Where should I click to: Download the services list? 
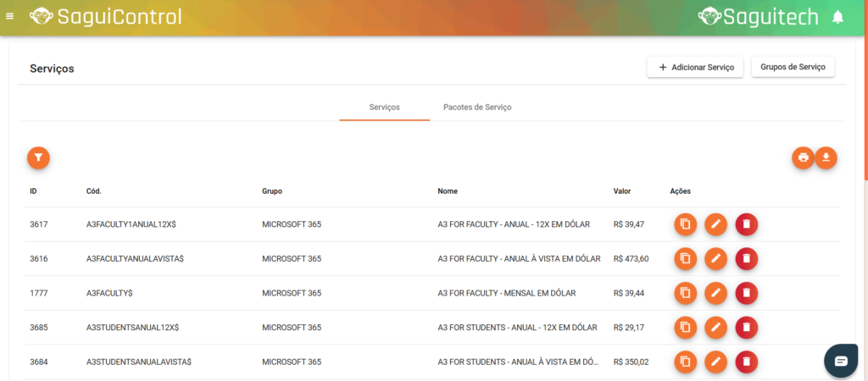(826, 157)
